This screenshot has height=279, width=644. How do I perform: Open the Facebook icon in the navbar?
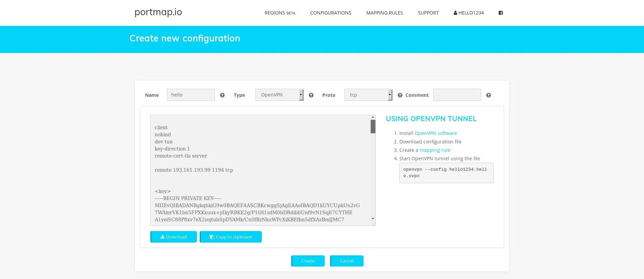(x=501, y=13)
